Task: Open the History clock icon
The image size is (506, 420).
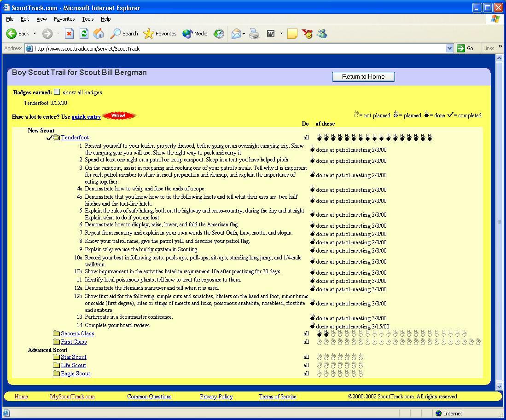Action: [219, 34]
